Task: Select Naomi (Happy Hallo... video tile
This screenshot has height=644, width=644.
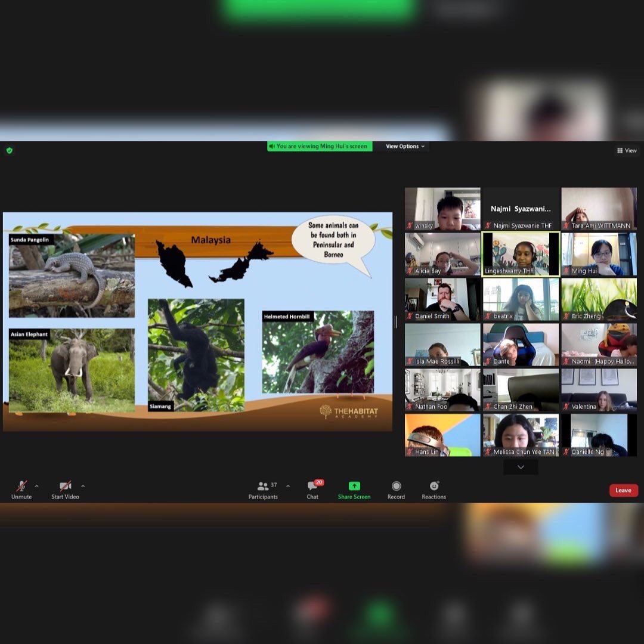Action: (599, 344)
